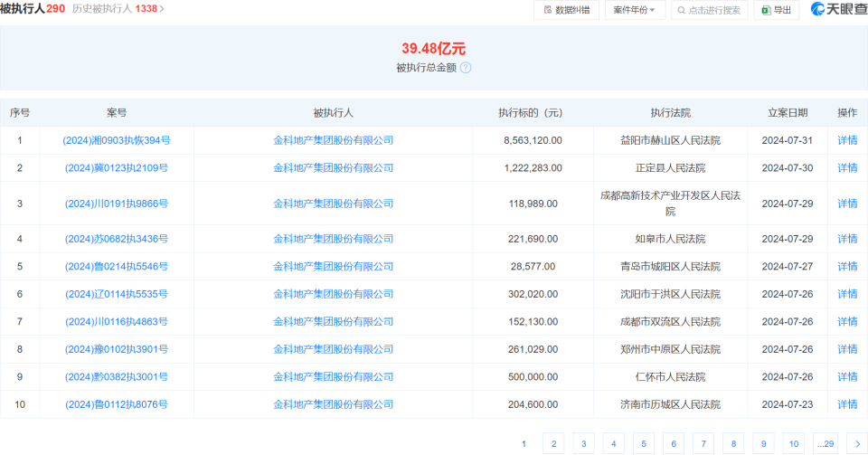Click 金科地产集团股份有限公司 in row 10
The height and width of the screenshot is (455, 868).
coord(334,405)
